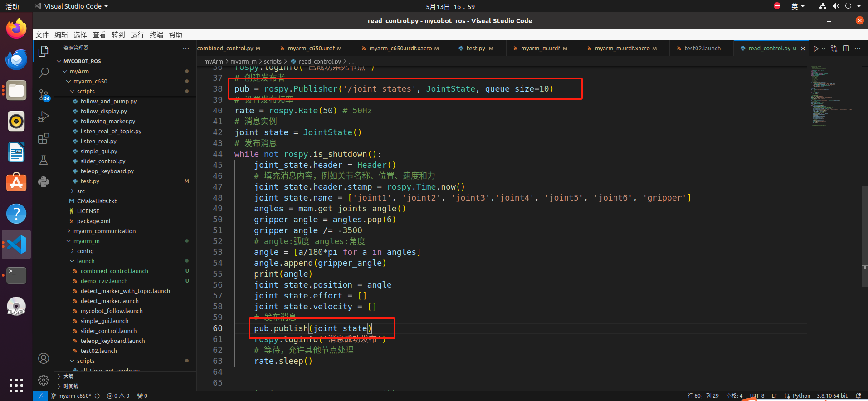The height and width of the screenshot is (401, 868).
Task: Launch Thunderbird mail from the dock
Action: pyautogui.click(x=16, y=60)
